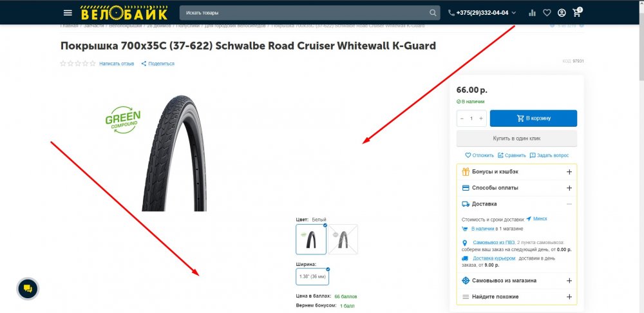This screenshot has width=644, height=313.
Task: Open the shopping cart icon
Action: (577, 12)
